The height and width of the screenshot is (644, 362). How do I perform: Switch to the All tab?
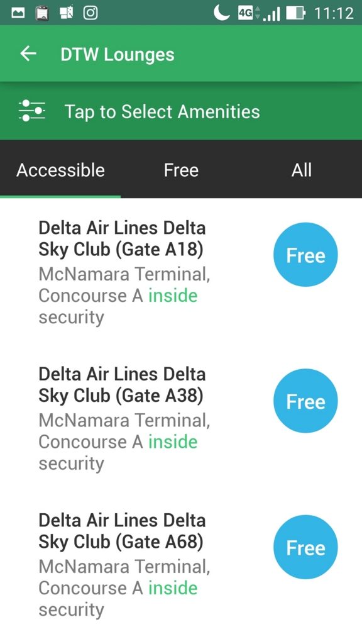tap(302, 170)
